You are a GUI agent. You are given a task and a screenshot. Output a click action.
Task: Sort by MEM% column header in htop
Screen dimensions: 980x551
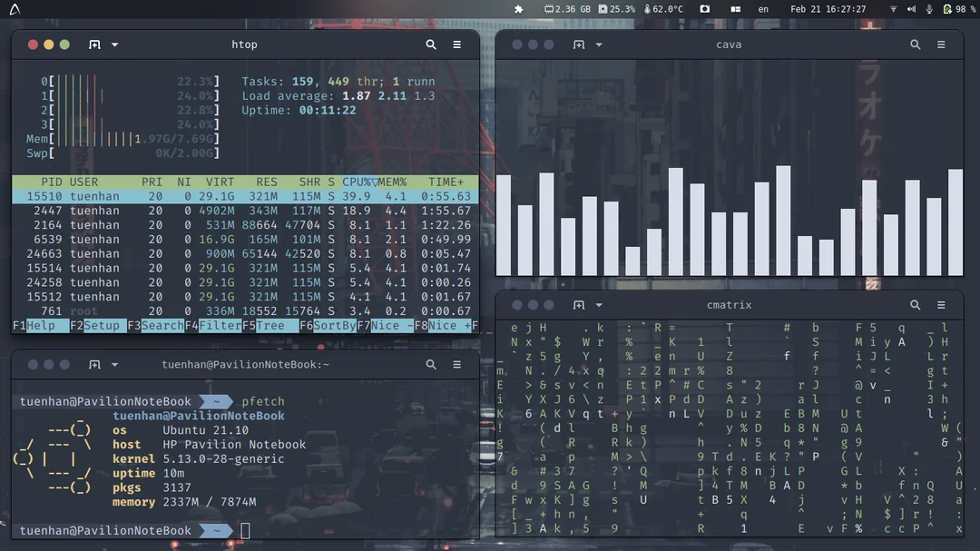(x=392, y=182)
